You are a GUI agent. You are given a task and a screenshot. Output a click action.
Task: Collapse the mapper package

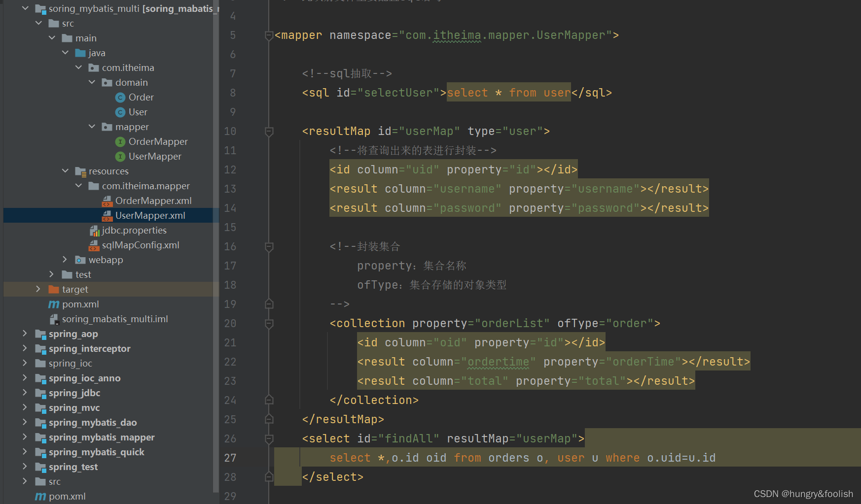point(92,126)
